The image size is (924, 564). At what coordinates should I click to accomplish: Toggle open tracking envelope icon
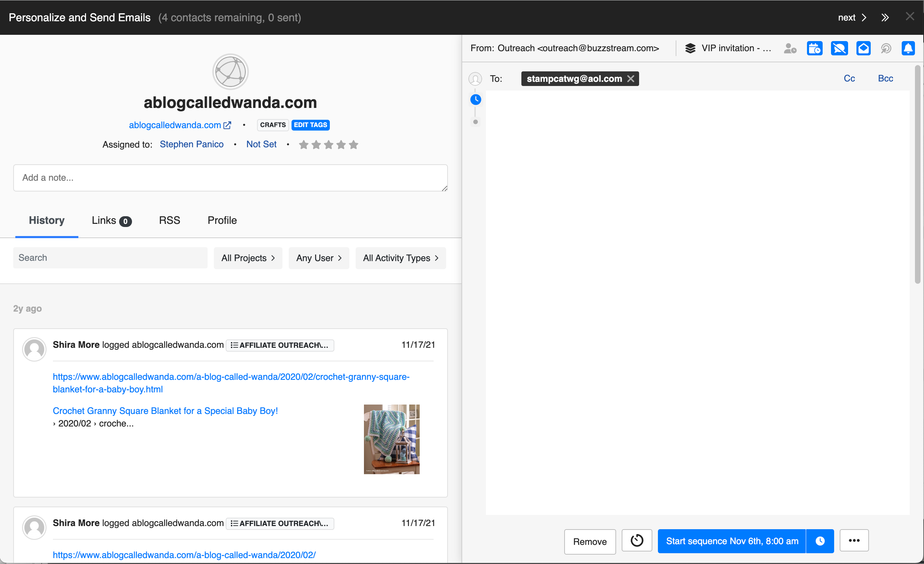[863, 48]
